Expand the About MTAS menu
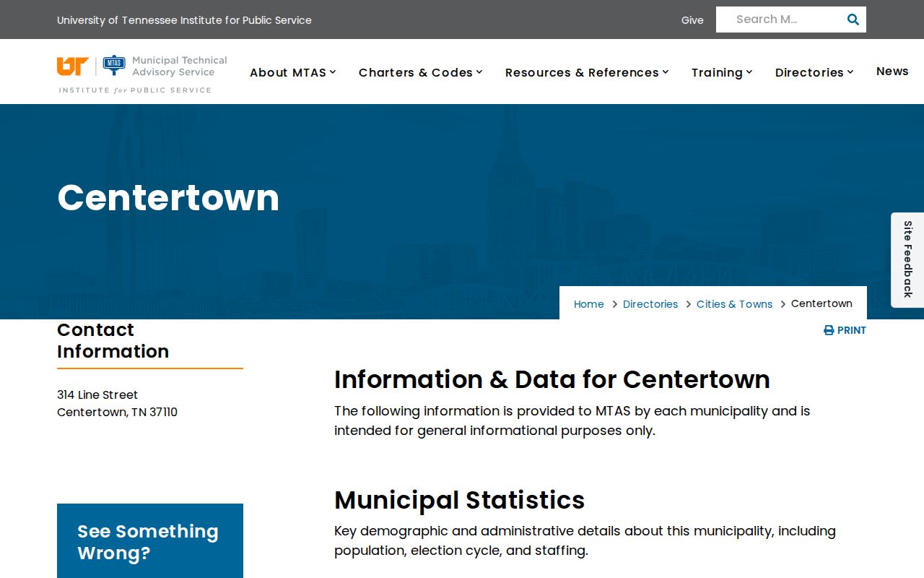924x578 pixels. [292, 72]
